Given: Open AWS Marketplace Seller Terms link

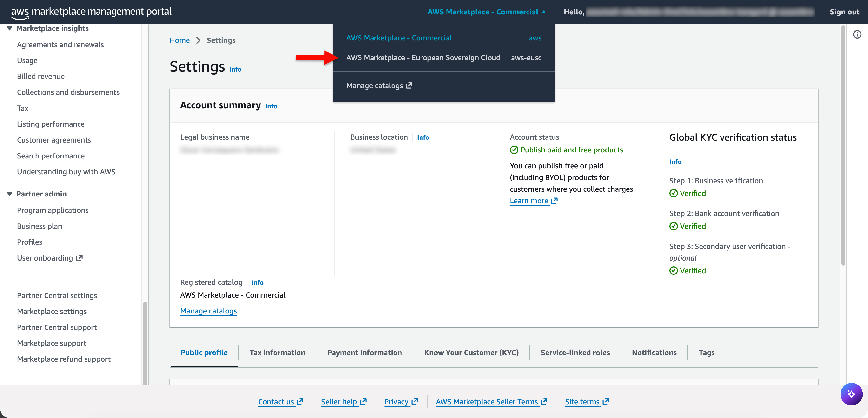Looking at the screenshot, I should [491, 402].
